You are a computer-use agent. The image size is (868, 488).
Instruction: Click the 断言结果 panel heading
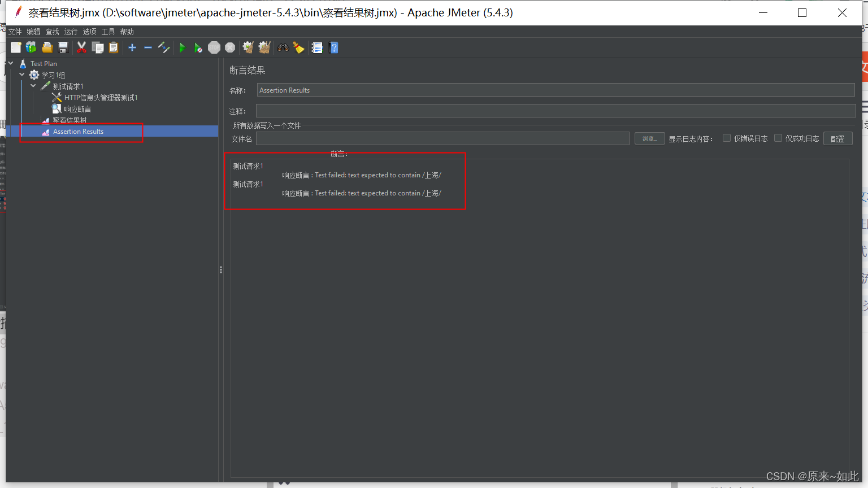248,70
